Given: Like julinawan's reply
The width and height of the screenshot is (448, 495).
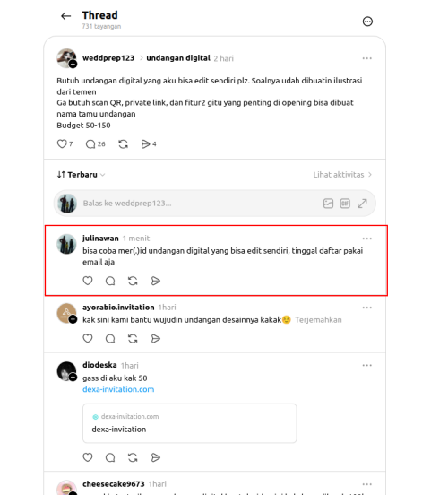Looking at the screenshot, I should click(88, 281).
